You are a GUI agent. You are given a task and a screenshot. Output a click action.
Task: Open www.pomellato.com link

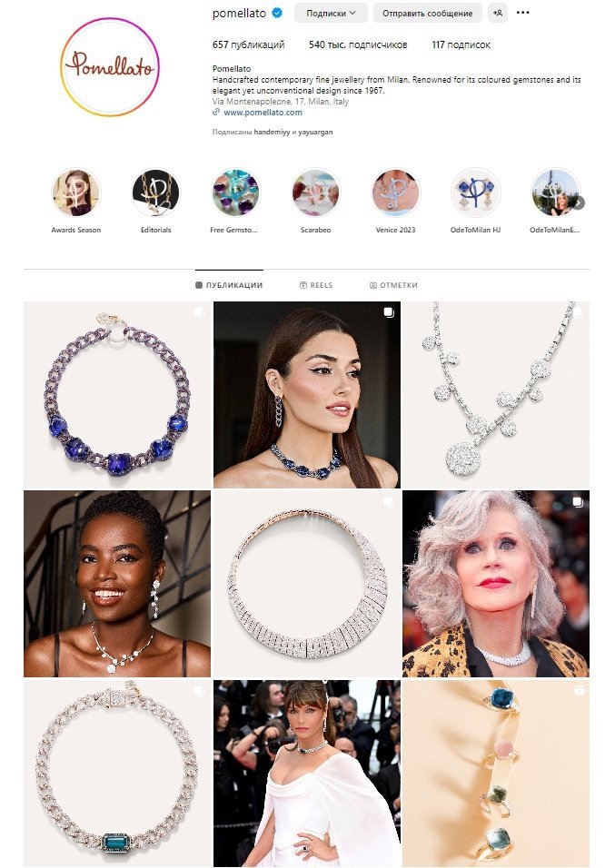[x=263, y=113]
